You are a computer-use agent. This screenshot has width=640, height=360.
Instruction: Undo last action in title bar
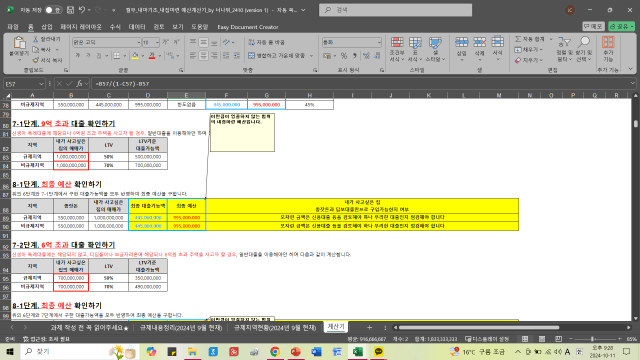click(x=82, y=10)
